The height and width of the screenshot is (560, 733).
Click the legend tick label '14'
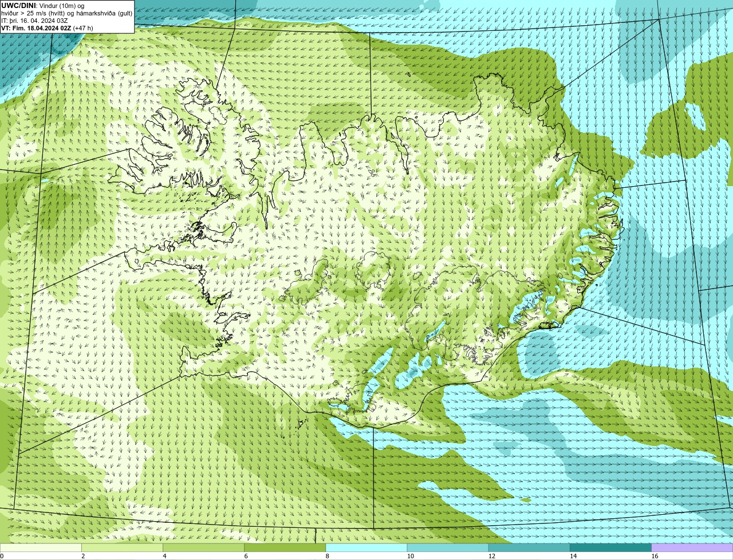click(x=573, y=556)
